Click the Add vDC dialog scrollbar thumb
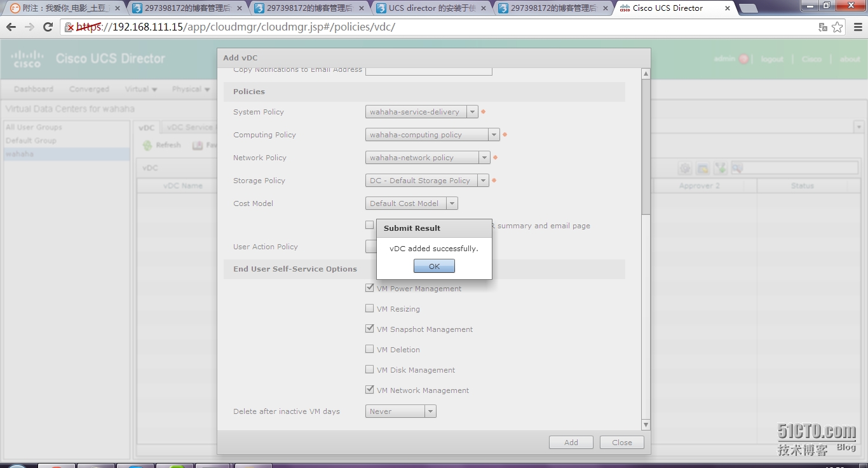 [646, 146]
